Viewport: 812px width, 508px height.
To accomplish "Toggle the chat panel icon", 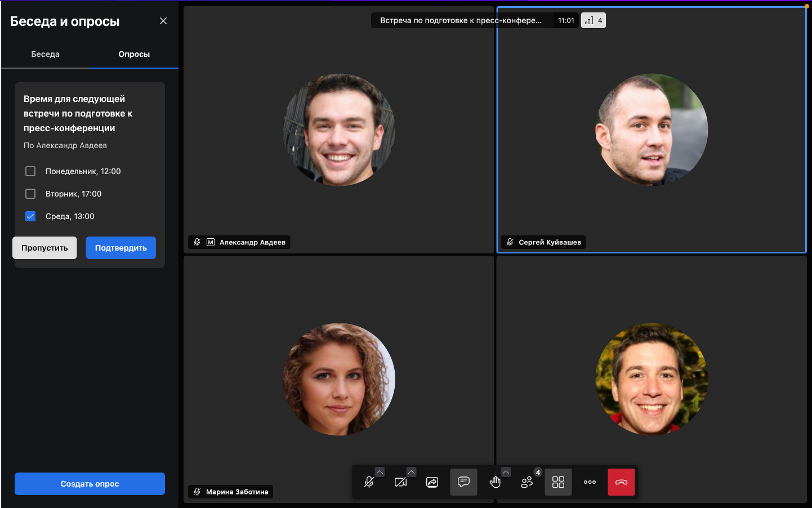I will (463, 483).
